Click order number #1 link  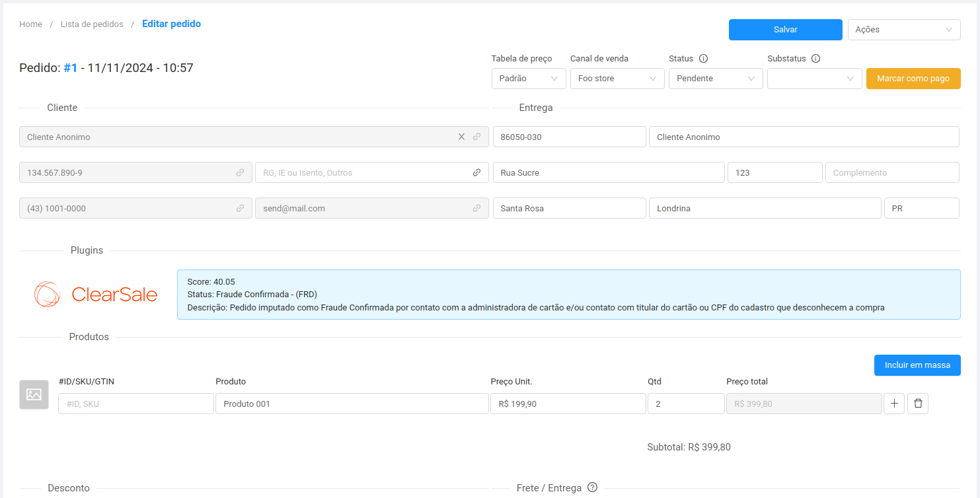click(71, 67)
